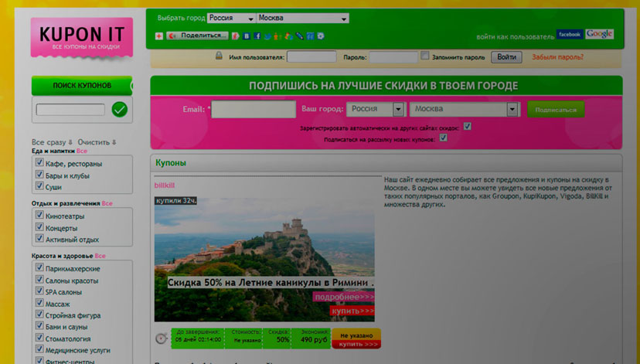Open the top bar Москва city dropdown
The height and width of the screenshot is (364, 640).
click(x=302, y=19)
